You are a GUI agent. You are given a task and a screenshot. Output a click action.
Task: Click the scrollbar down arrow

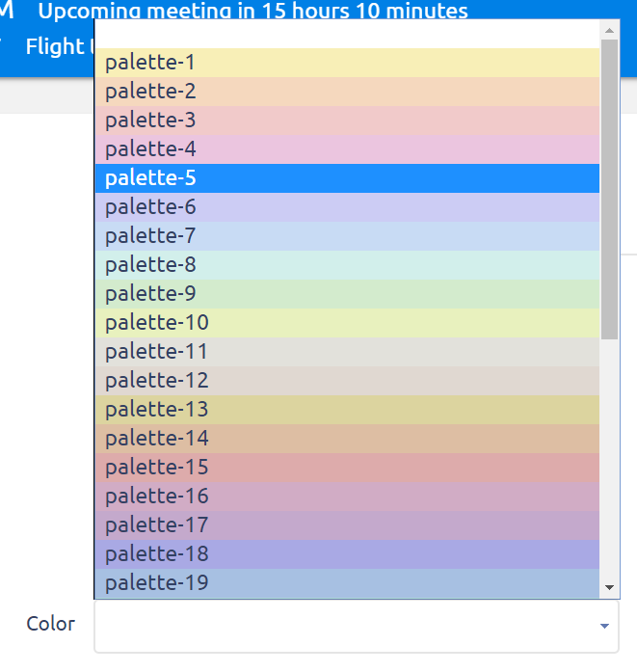609,587
